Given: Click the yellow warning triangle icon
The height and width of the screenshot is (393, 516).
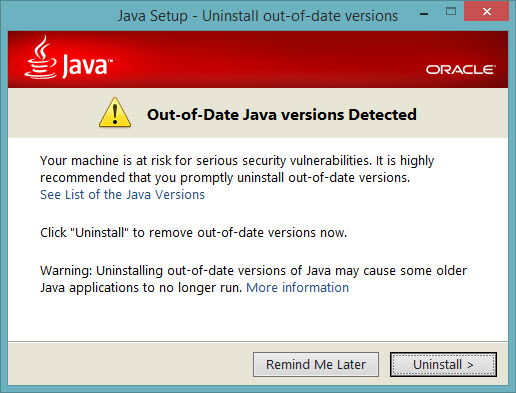Looking at the screenshot, I should (x=115, y=112).
